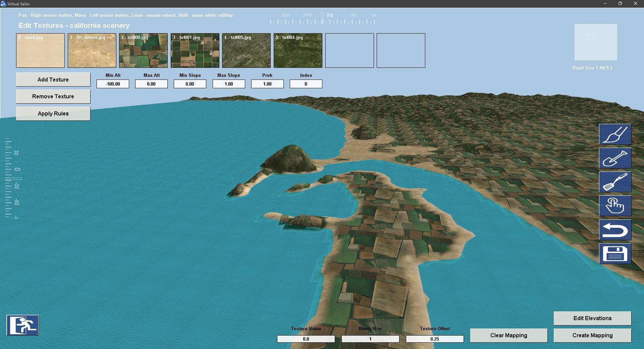Click the Remove Texture button

pyautogui.click(x=53, y=96)
